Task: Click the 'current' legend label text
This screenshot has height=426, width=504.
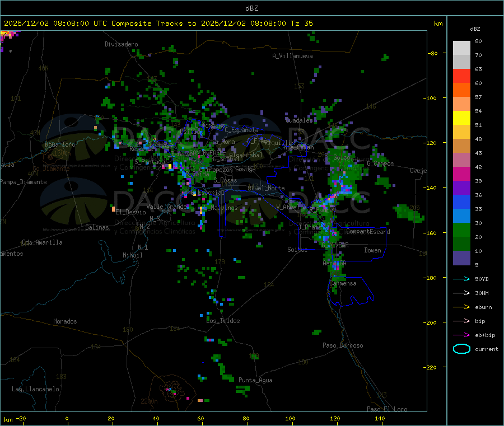Action: pyautogui.click(x=487, y=349)
